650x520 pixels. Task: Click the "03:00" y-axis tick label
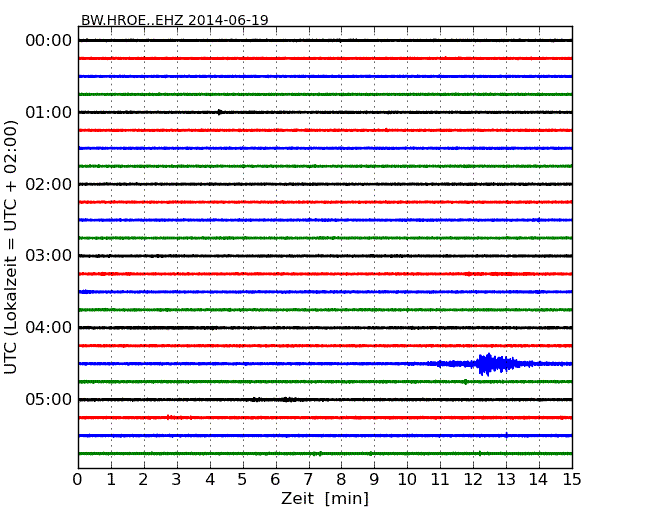coord(49,256)
